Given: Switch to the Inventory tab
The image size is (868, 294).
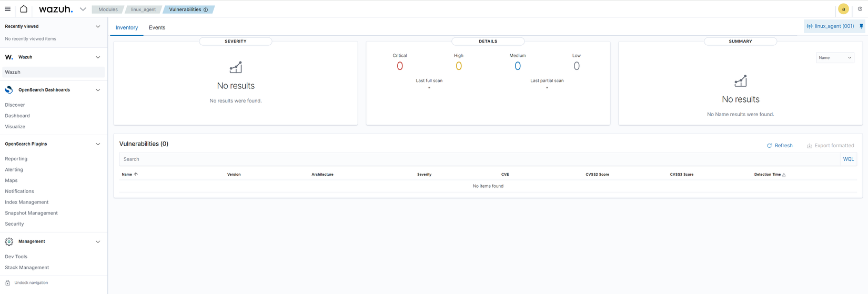Looking at the screenshot, I should coord(127,27).
